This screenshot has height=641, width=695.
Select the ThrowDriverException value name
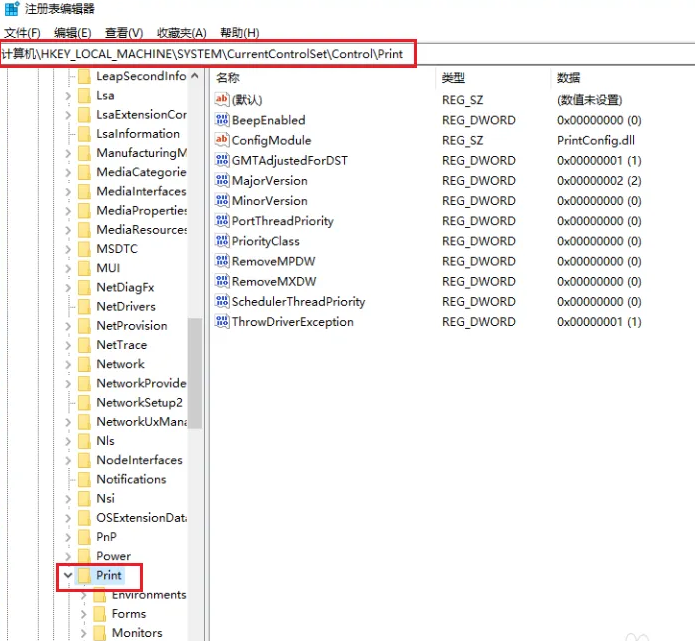click(293, 321)
